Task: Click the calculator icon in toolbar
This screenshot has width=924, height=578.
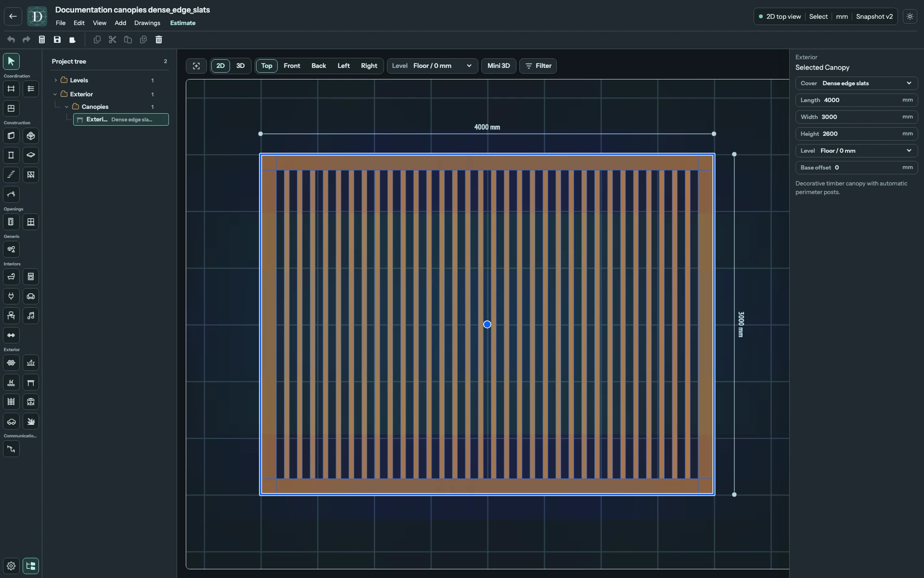Action: (x=42, y=39)
